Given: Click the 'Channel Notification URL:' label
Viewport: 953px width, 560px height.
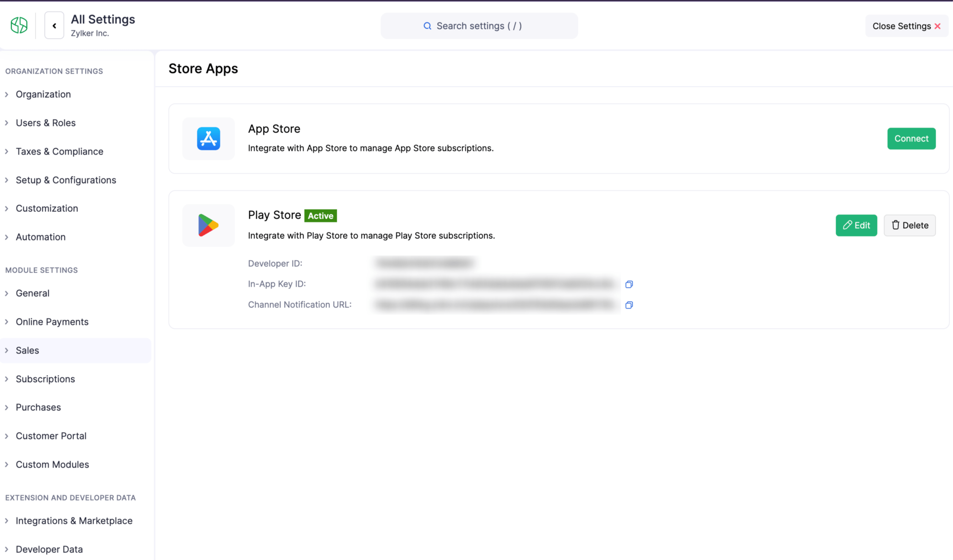Looking at the screenshot, I should [x=299, y=304].
